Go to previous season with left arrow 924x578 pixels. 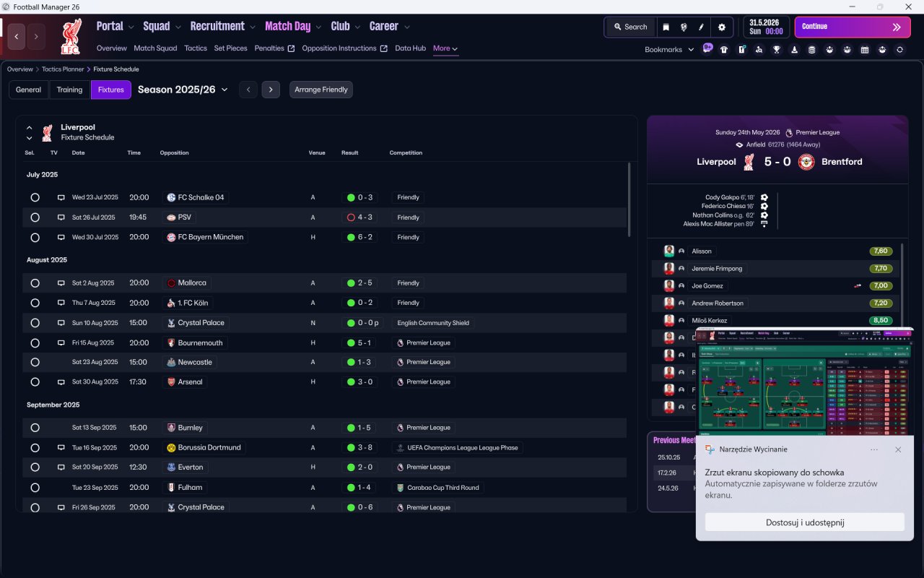click(248, 90)
